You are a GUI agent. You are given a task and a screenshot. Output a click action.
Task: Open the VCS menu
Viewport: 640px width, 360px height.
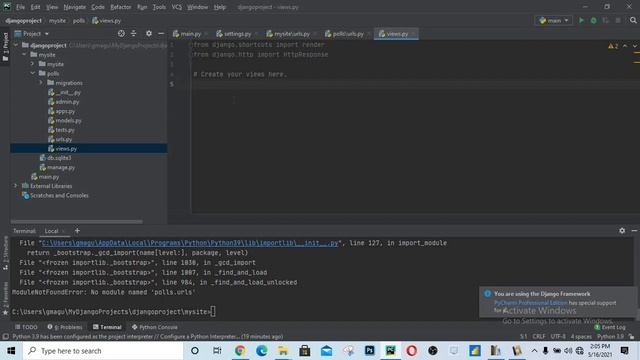(x=176, y=7)
